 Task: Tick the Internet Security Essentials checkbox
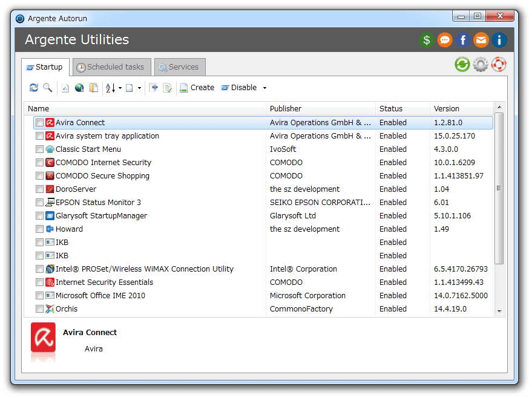(x=40, y=282)
